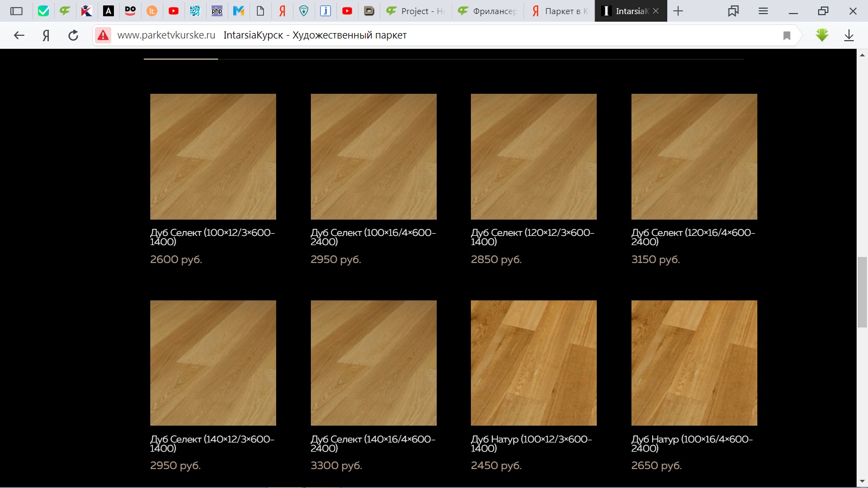The height and width of the screenshot is (488, 868).
Task: Open the YouTube tab beside the blue j tab
Action: point(347,11)
